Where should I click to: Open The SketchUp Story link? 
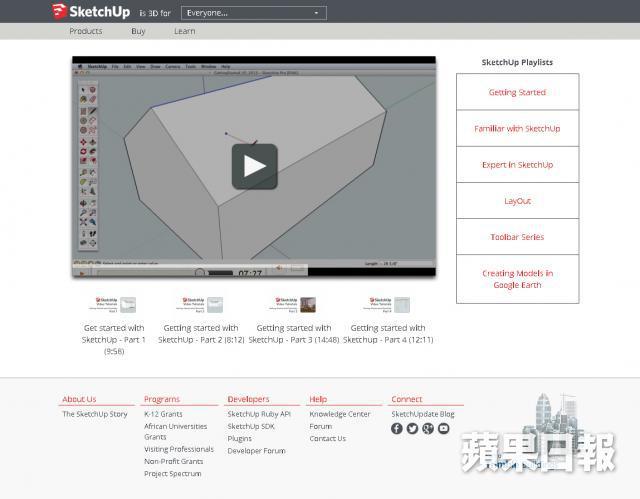[x=95, y=414]
